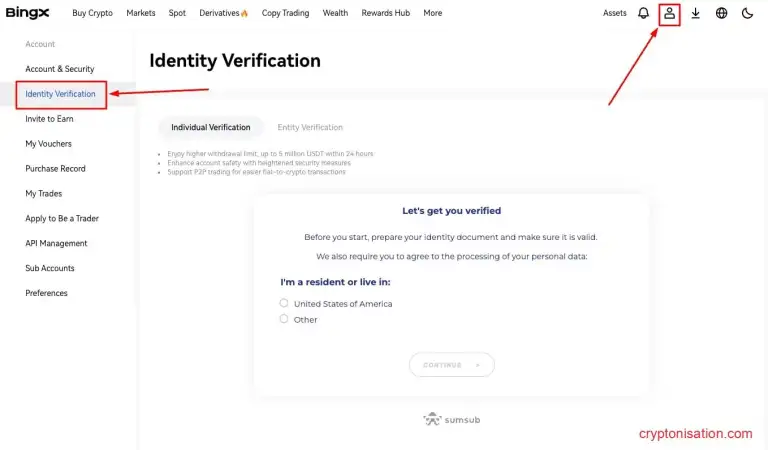The width and height of the screenshot is (768, 450).
Task: Select the Other residency option
Action: click(x=284, y=319)
